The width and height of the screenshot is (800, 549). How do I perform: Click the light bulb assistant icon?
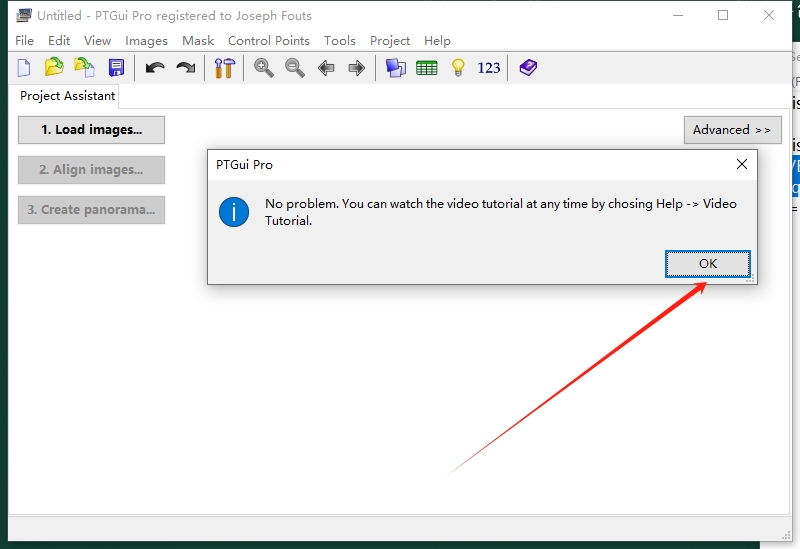pos(458,67)
